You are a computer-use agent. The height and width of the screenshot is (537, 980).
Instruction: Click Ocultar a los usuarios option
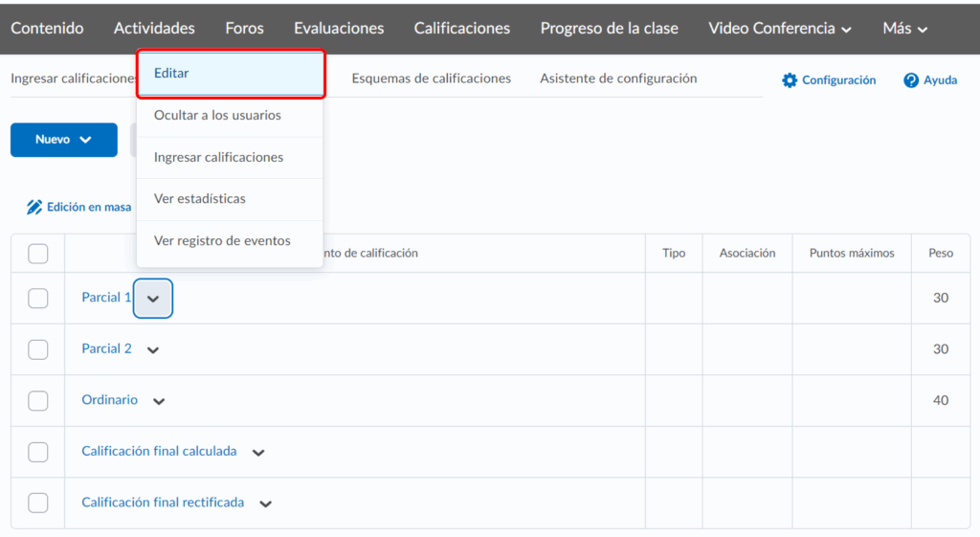click(x=217, y=116)
